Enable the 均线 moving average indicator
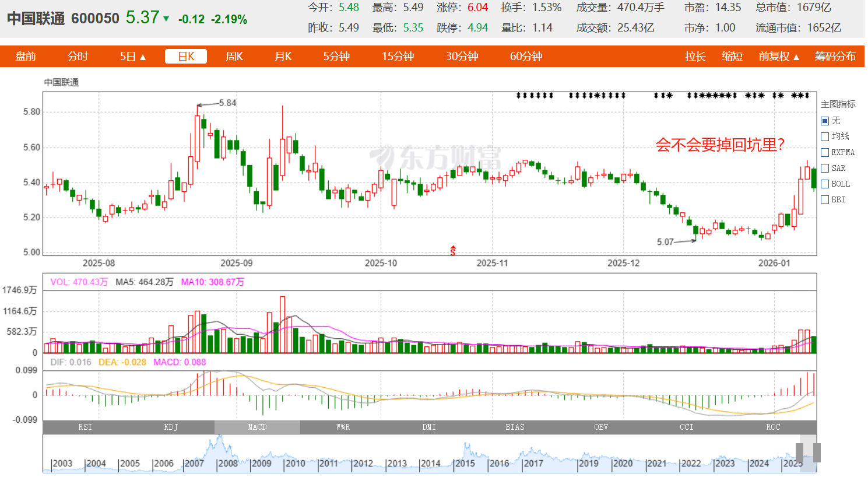 pos(825,136)
